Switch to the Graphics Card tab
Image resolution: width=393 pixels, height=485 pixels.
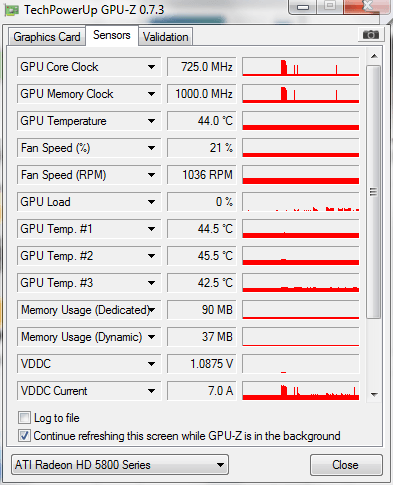coord(47,37)
